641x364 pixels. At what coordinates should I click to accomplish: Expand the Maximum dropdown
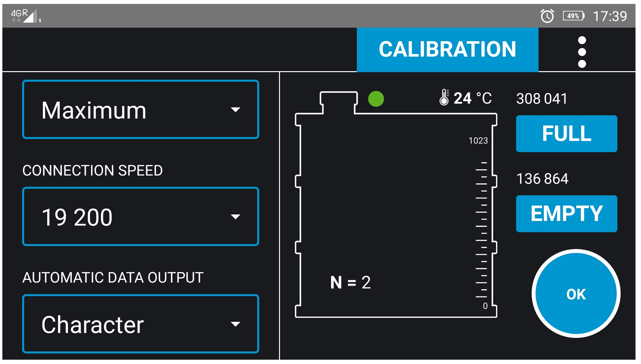click(x=141, y=109)
